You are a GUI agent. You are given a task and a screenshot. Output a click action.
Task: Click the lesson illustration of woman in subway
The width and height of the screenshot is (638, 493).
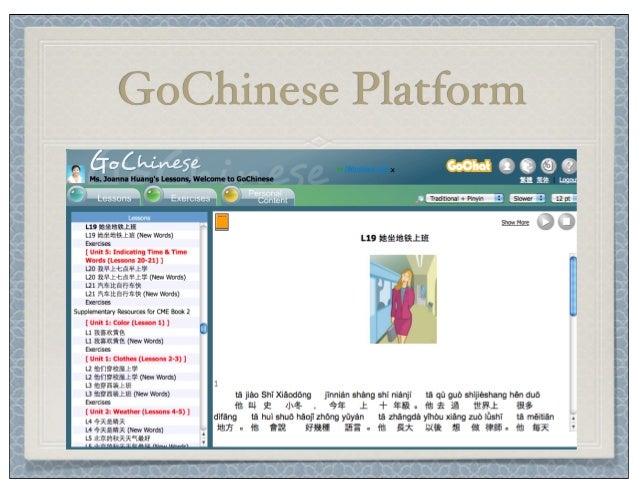pos(403,299)
